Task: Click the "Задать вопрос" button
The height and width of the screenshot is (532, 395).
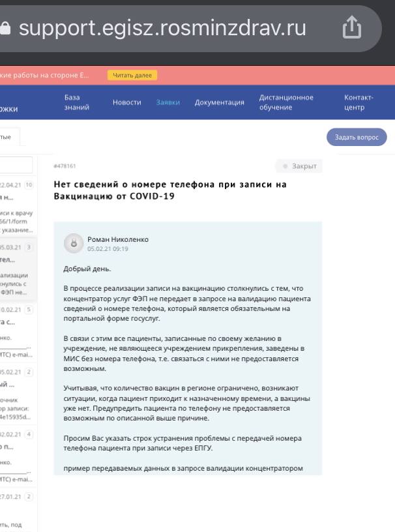Action: click(357, 137)
